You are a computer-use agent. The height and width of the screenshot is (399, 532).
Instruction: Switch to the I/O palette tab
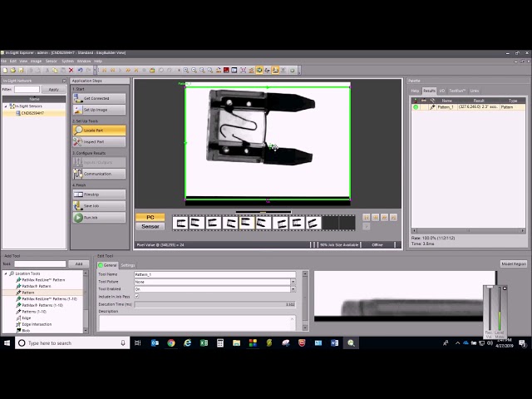click(x=441, y=91)
